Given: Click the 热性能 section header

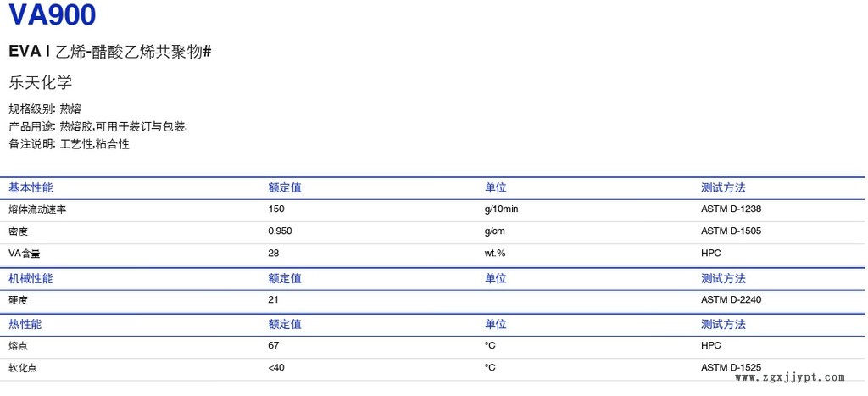Looking at the screenshot, I should click(25, 324).
